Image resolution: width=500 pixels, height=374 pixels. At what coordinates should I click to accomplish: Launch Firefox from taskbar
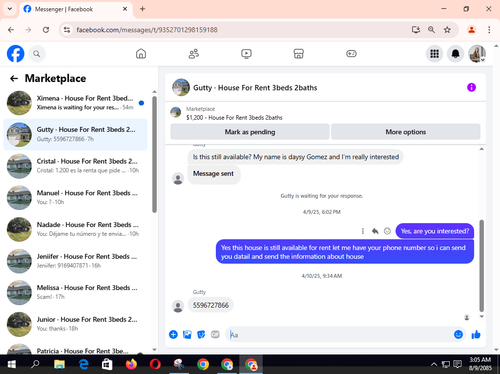(x=131, y=364)
